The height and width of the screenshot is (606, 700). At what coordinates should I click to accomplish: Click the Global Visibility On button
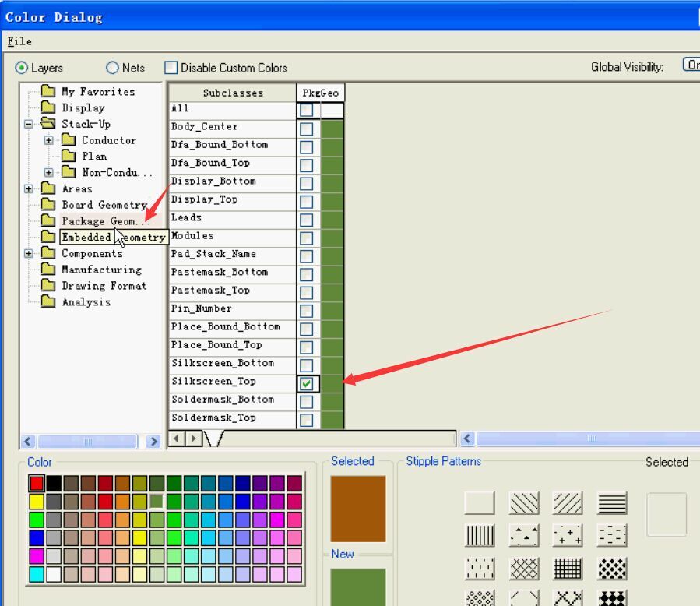pos(691,65)
